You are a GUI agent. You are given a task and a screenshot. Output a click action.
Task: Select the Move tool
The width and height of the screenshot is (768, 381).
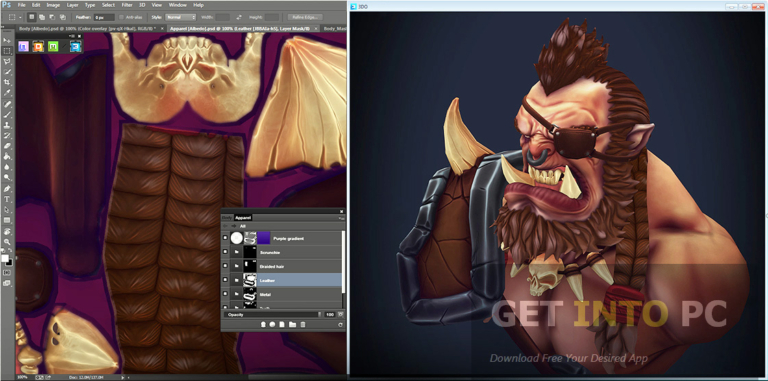tap(7, 40)
